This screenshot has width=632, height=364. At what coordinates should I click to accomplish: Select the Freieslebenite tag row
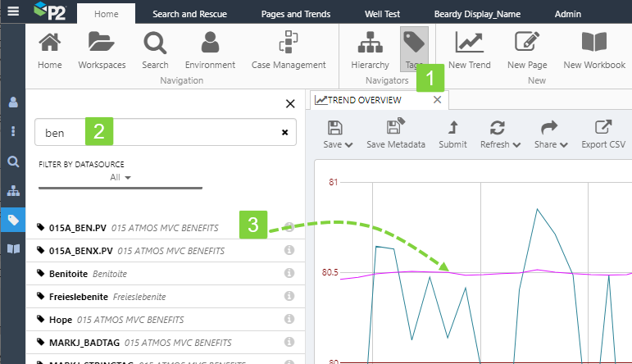(166, 297)
